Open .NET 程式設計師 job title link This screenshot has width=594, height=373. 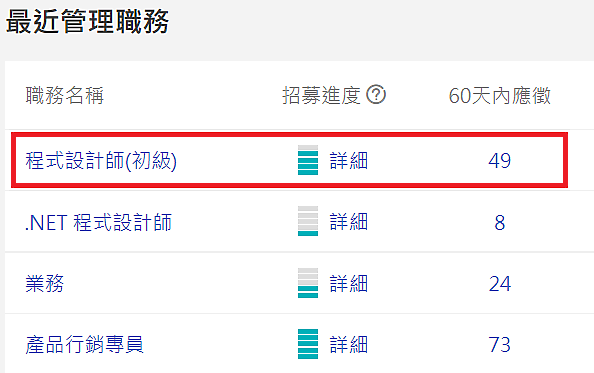[x=98, y=222]
